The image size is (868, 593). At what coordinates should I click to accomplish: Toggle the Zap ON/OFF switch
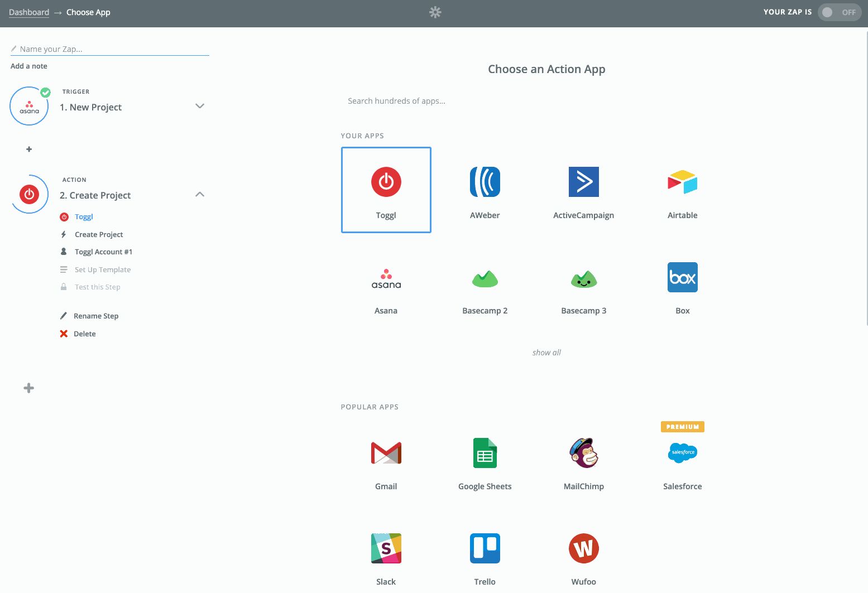click(x=840, y=12)
